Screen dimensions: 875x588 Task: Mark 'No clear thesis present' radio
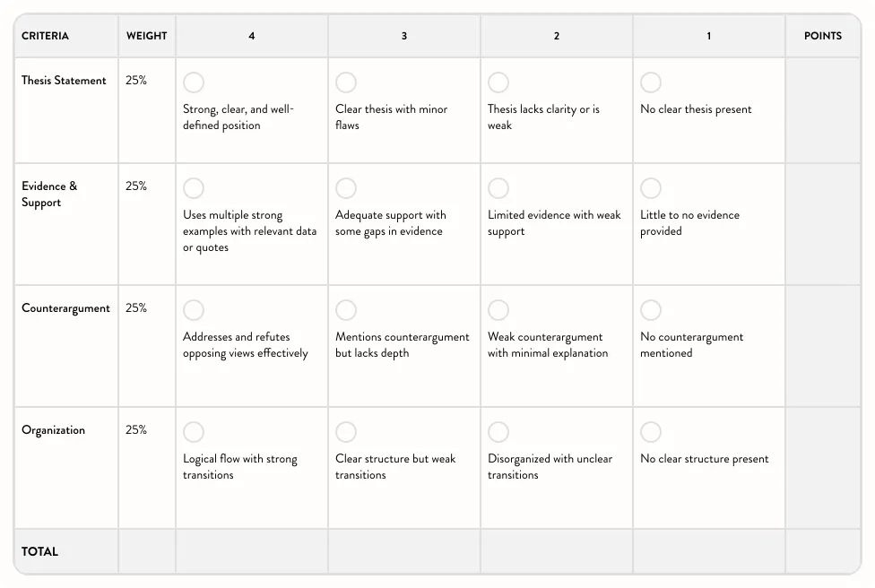651,83
